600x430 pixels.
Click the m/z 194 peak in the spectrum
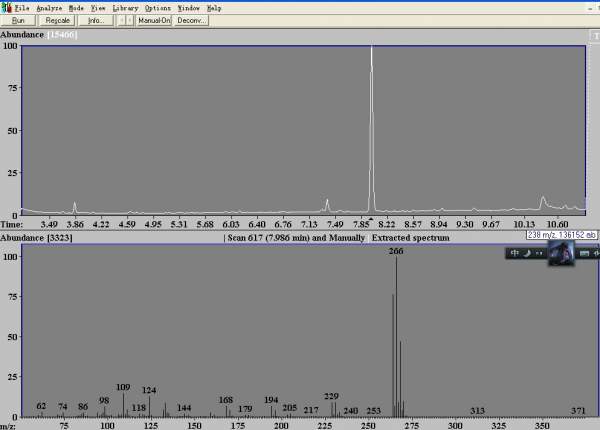click(271, 411)
